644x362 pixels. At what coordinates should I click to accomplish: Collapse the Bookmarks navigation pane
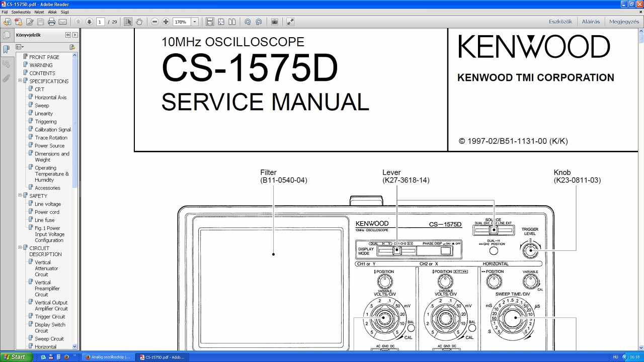coord(68,35)
